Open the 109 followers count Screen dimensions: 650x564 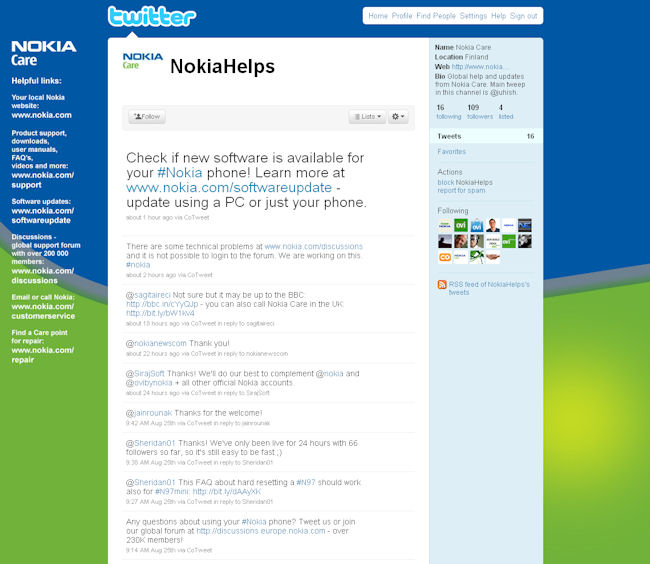pos(480,112)
